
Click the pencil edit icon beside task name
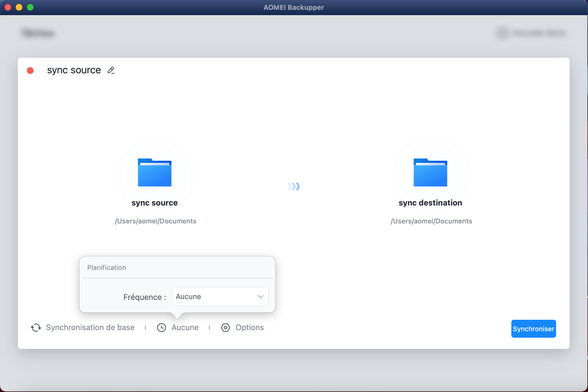(x=111, y=70)
